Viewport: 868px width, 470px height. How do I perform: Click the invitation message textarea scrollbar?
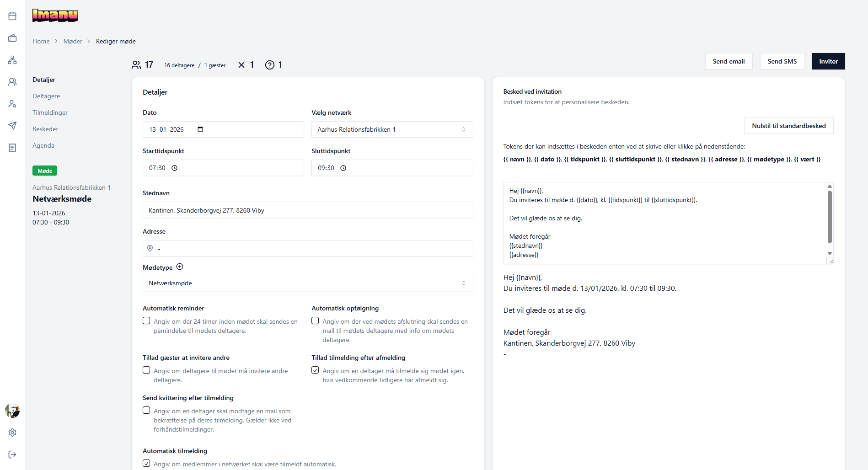[830, 217]
